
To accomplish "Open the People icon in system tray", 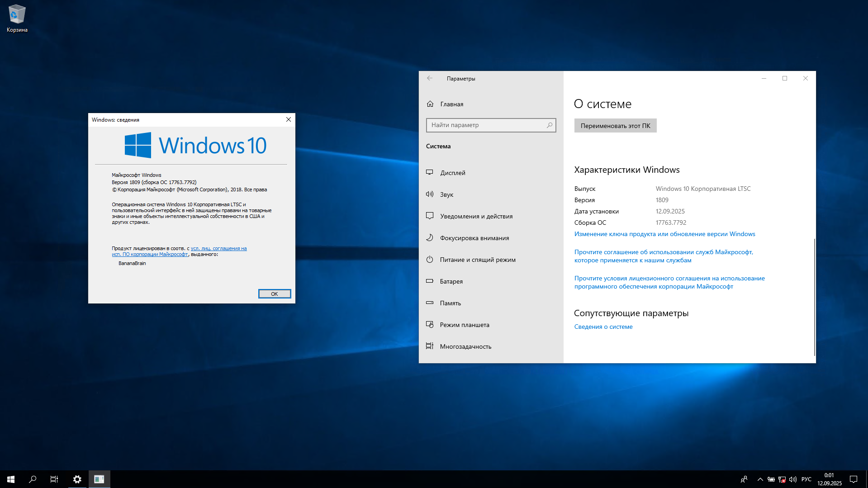I will (744, 479).
